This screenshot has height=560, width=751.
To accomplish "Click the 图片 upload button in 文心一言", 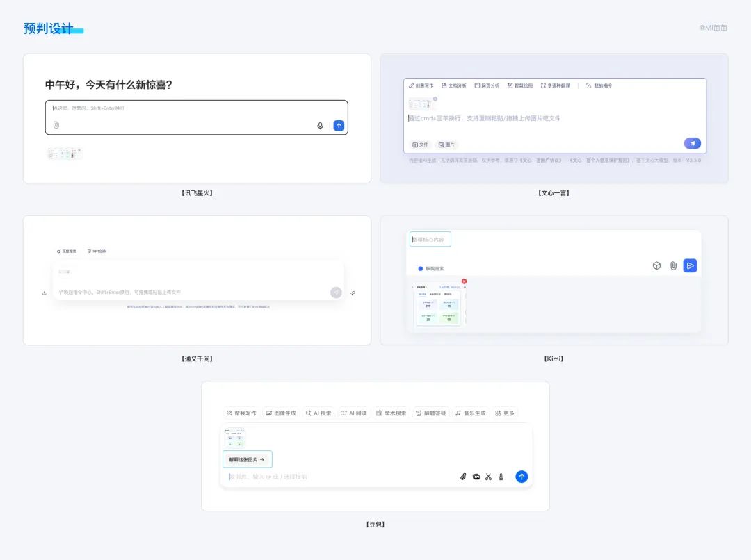I will pos(446,145).
